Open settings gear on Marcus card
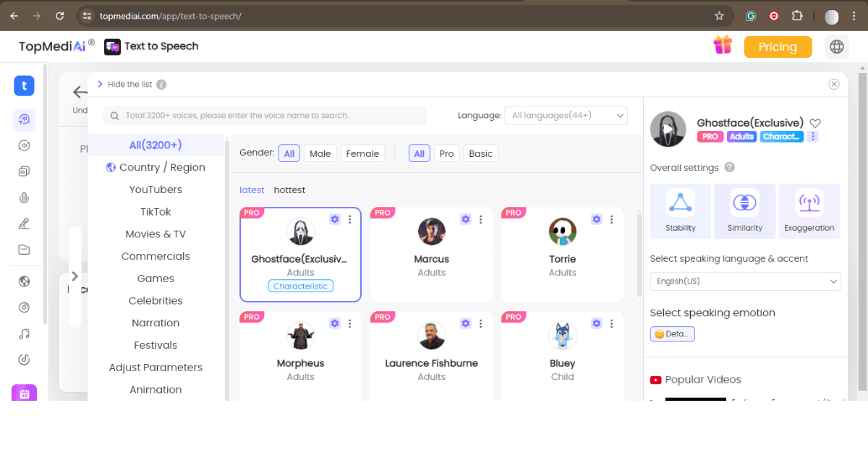 (466, 219)
